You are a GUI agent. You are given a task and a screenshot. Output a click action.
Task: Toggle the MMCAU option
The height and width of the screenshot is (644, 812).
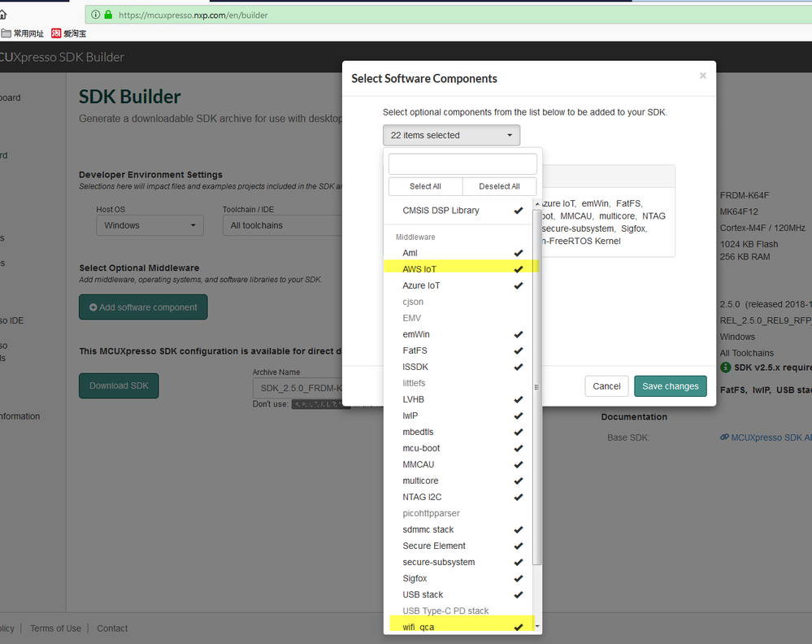click(458, 465)
